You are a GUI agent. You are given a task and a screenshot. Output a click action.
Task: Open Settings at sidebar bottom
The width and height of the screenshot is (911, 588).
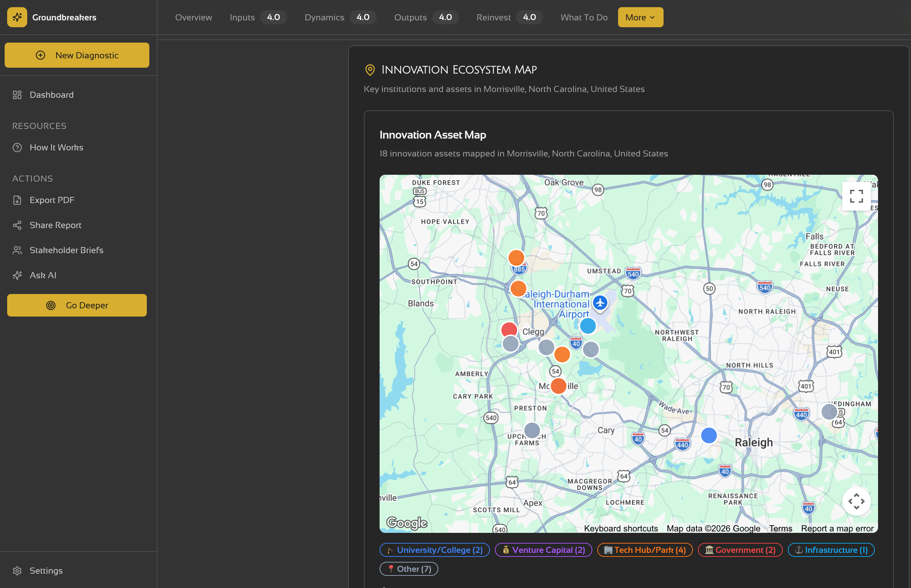click(x=46, y=570)
